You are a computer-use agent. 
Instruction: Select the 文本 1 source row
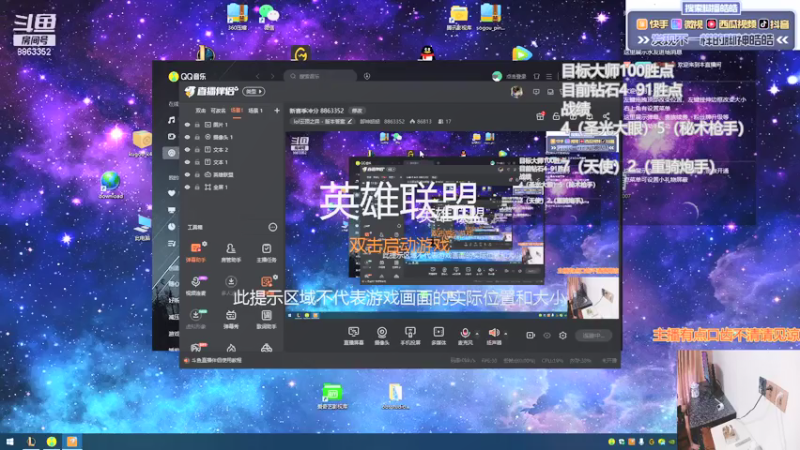point(232,162)
